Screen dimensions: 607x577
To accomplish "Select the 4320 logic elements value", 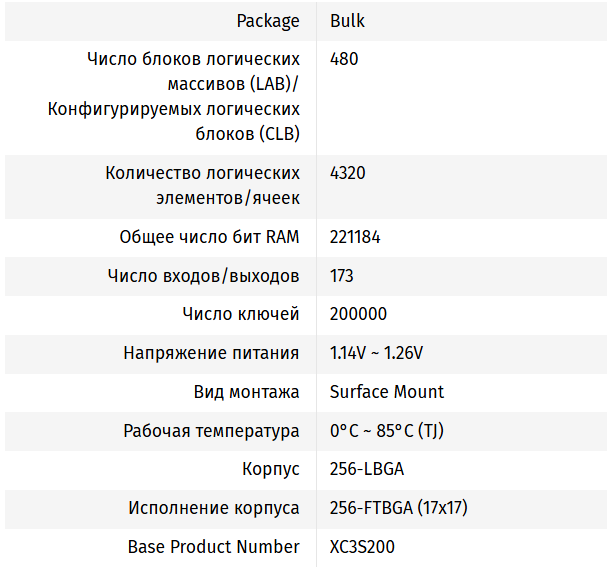I will (x=348, y=173).
